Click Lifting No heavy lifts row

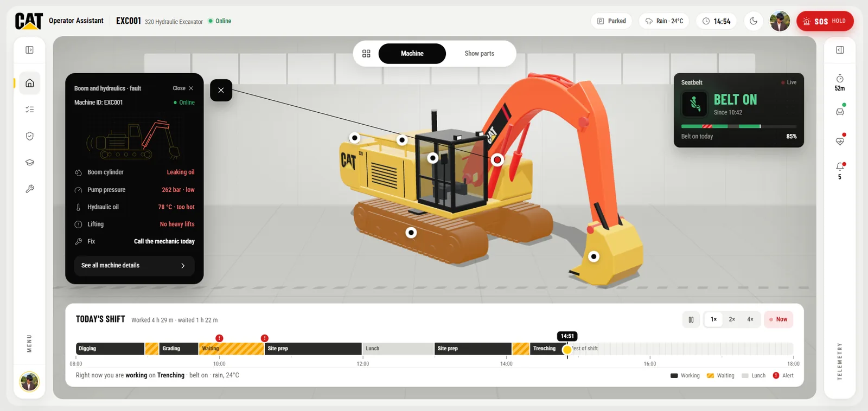click(134, 224)
